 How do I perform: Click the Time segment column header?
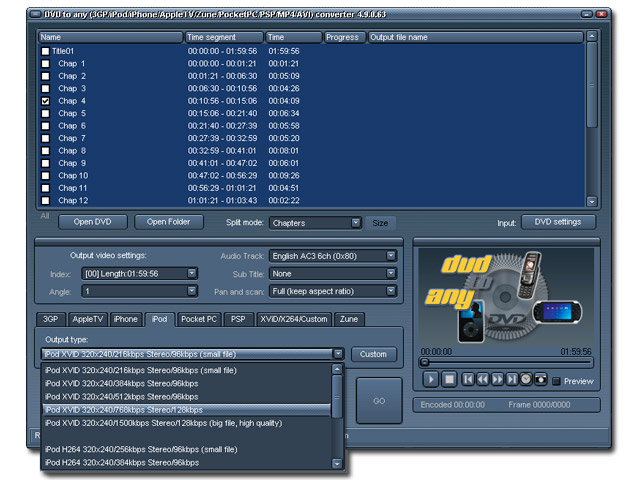point(224,37)
